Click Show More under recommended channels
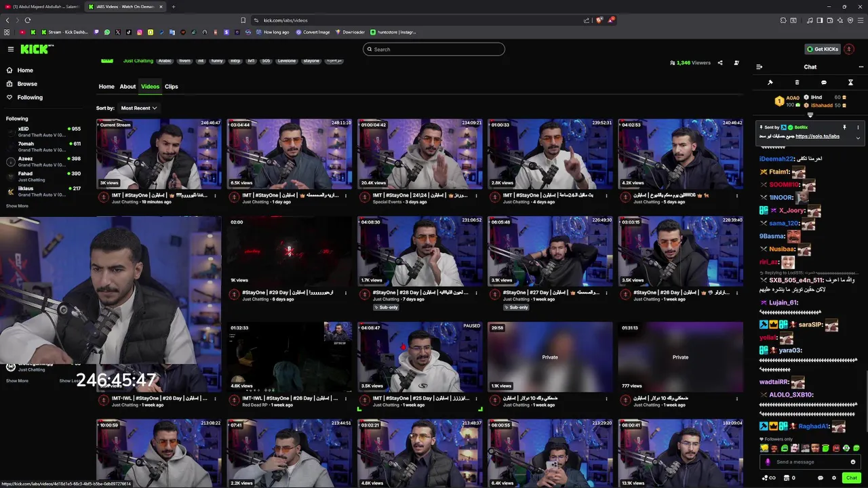The width and height of the screenshot is (868, 488). pos(17,381)
